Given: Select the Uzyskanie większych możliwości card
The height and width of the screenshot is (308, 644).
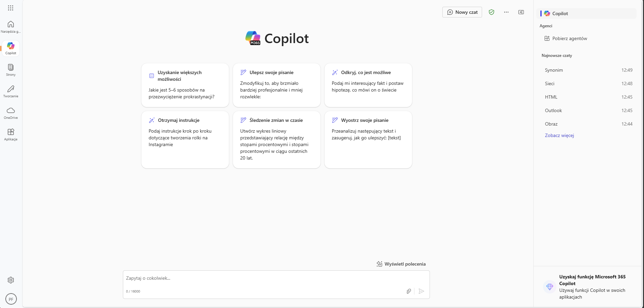Looking at the screenshot, I should click(185, 85).
